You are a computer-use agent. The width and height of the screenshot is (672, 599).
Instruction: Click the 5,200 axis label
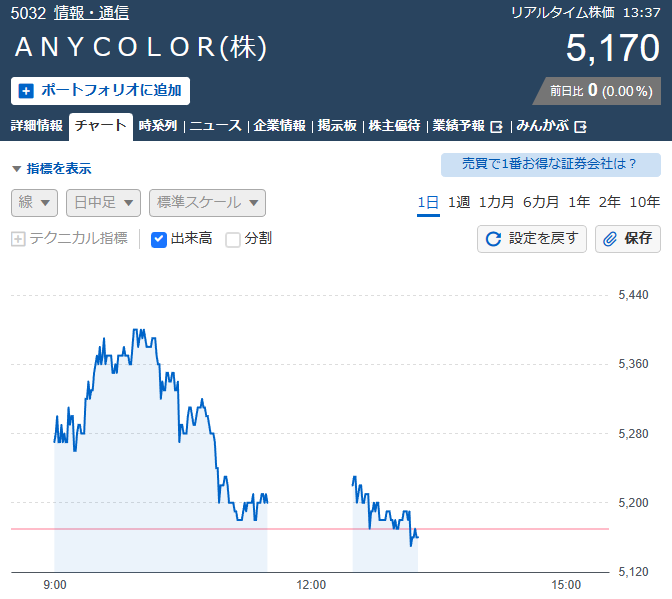633,503
